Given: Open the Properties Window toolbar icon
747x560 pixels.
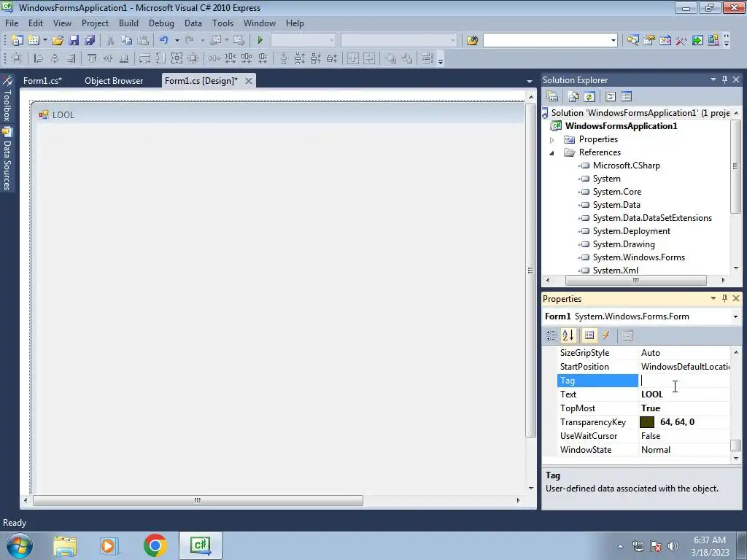Looking at the screenshot, I should [x=649, y=41].
